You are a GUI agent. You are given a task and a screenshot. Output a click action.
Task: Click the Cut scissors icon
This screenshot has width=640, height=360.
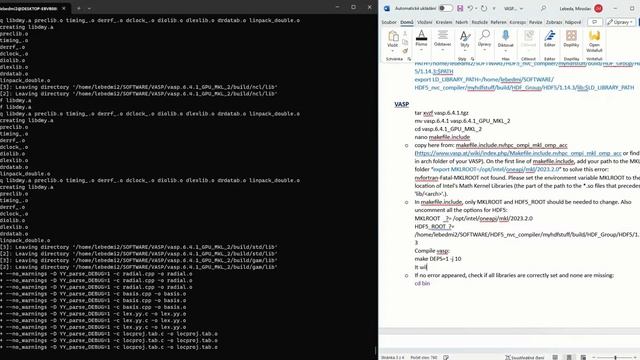point(405,33)
